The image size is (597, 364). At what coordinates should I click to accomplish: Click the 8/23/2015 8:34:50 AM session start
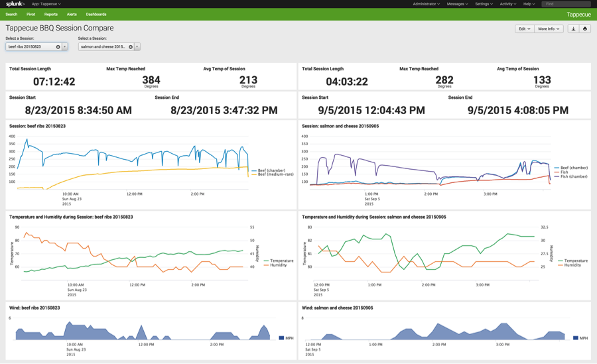click(78, 111)
